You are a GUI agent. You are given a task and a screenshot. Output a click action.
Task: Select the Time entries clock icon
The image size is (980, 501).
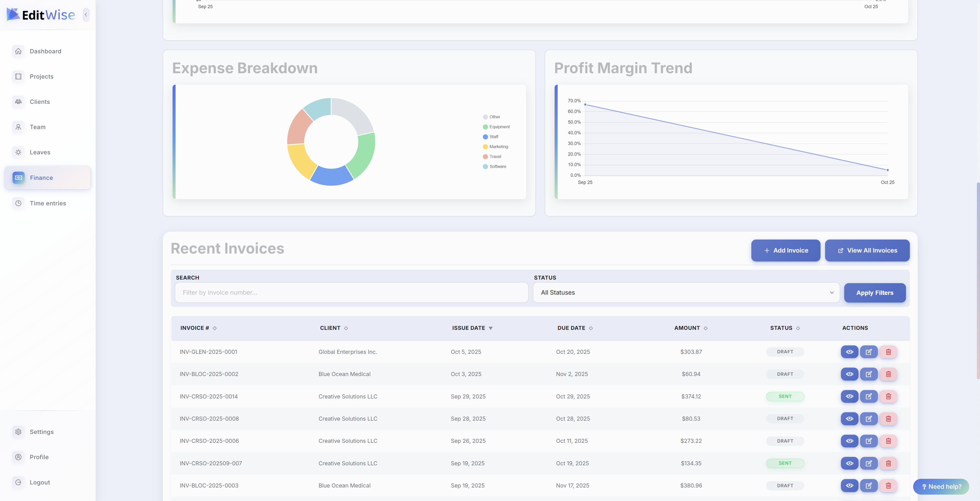click(x=18, y=203)
